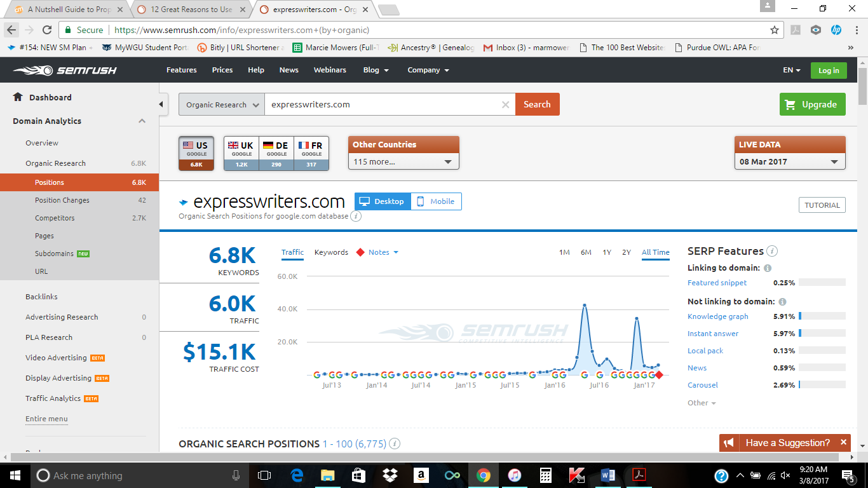Open the Featured snippet link
868x488 pixels.
pyautogui.click(x=717, y=283)
